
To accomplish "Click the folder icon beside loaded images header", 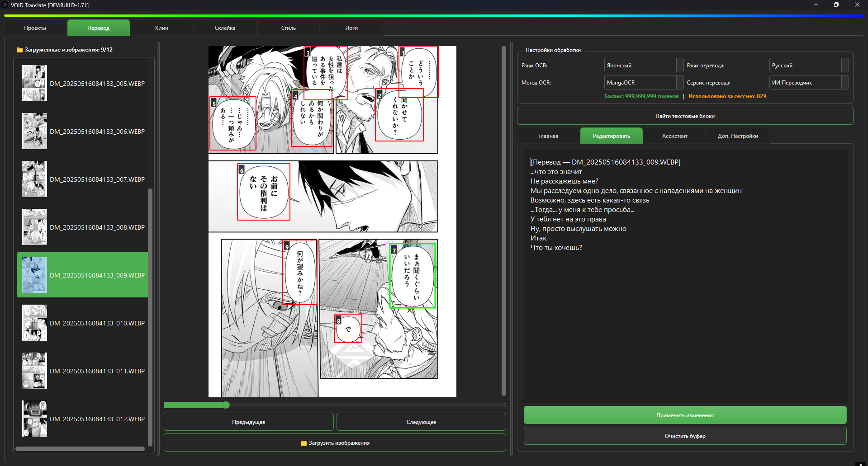I will point(19,50).
